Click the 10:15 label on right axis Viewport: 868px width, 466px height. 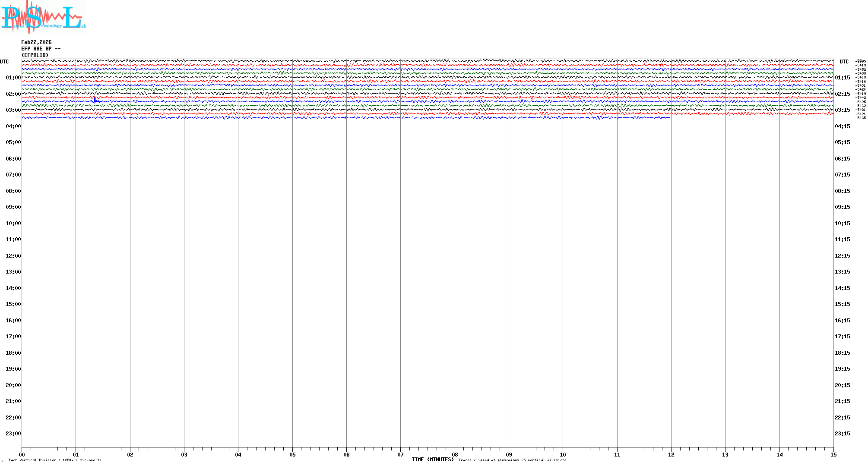(842, 224)
